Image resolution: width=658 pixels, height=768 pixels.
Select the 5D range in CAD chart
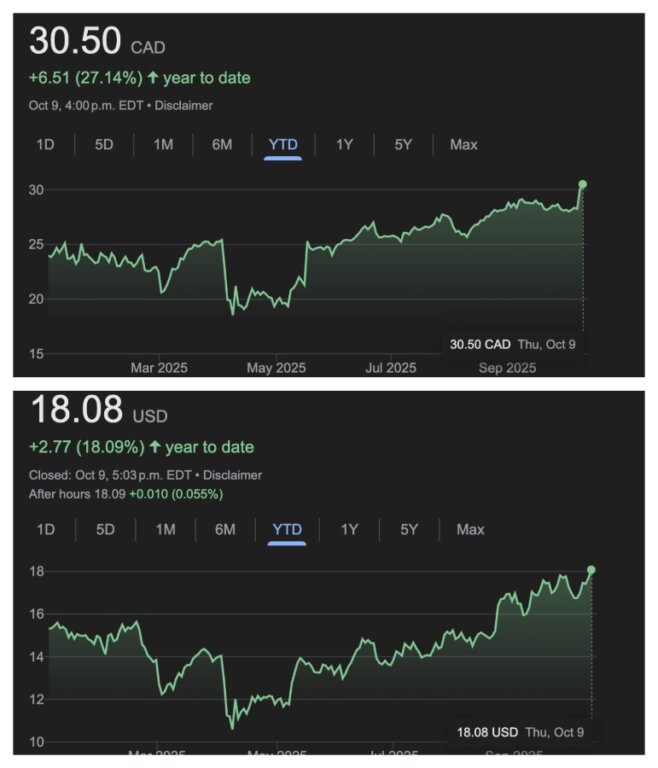click(x=104, y=145)
